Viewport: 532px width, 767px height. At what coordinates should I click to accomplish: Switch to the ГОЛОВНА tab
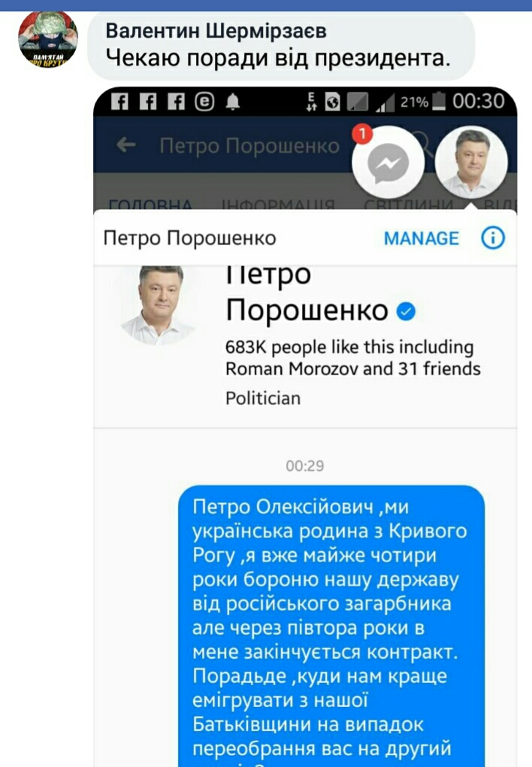[150, 204]
